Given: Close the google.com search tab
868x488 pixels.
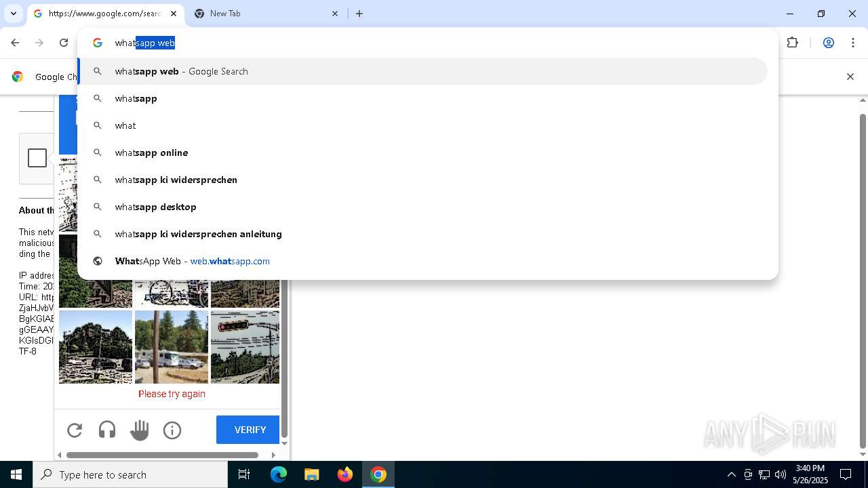Looking at the screenshot, I should [x=174, y=14].
